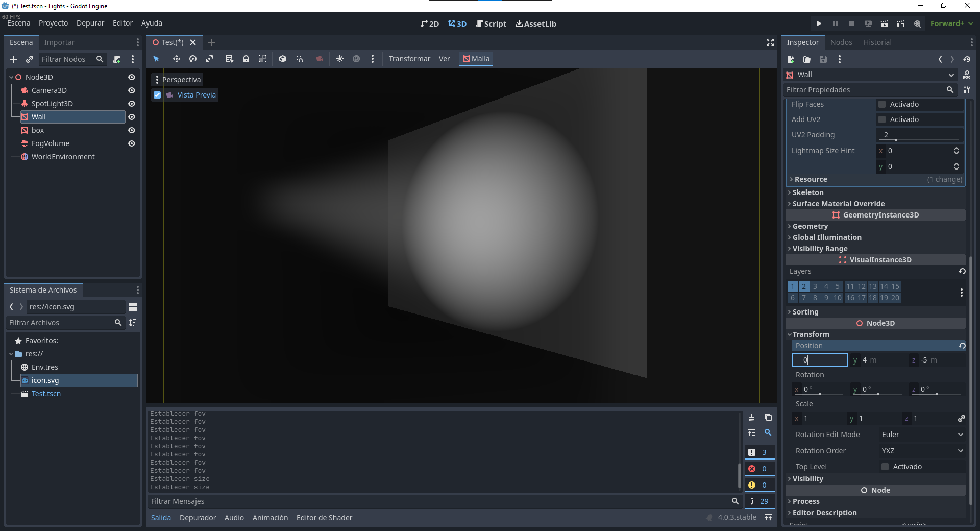Switch to the Nodos tab
The height and width of the screenshot is (531, 980).
pyautogui.click(x=841, y=42)
